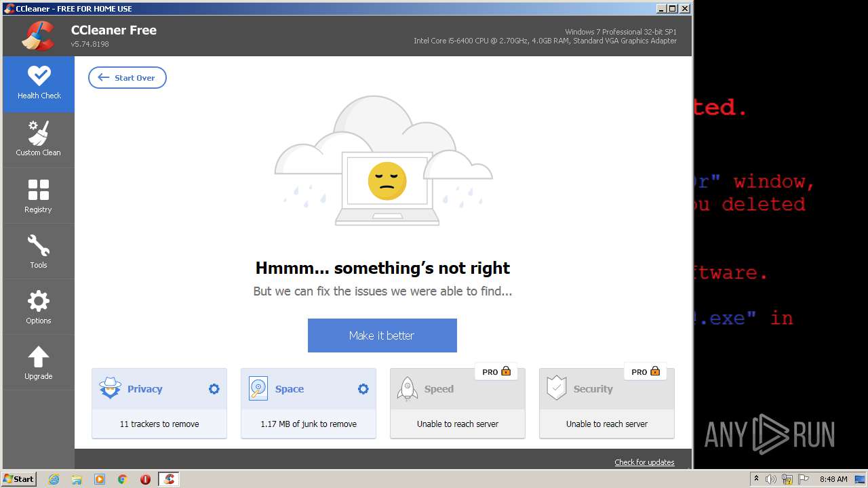Open the Options settings section
Screen dimensions: 868x488
39,307
